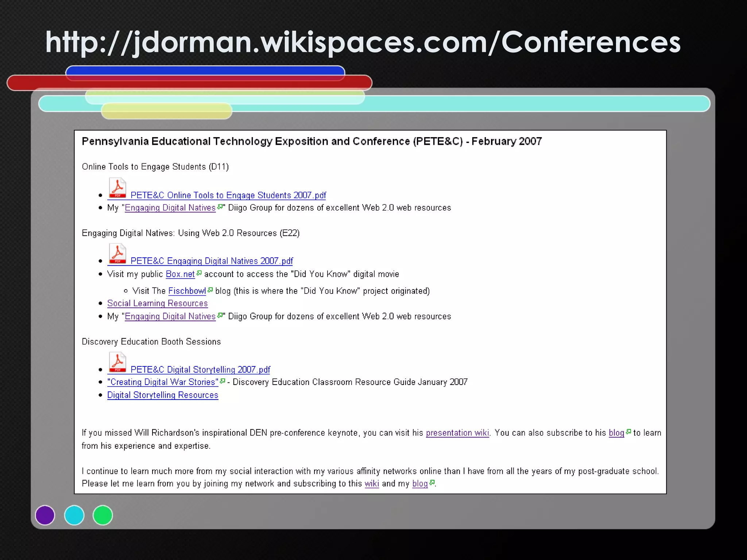
Task: Open PETE&C Digital Storytelling 2007.pdf link
Action: point(200,370)
